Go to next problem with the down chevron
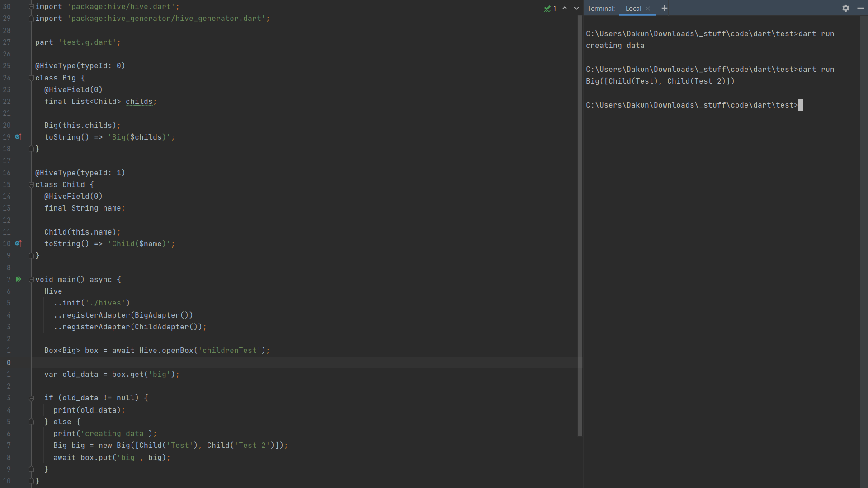 (576, 8)
